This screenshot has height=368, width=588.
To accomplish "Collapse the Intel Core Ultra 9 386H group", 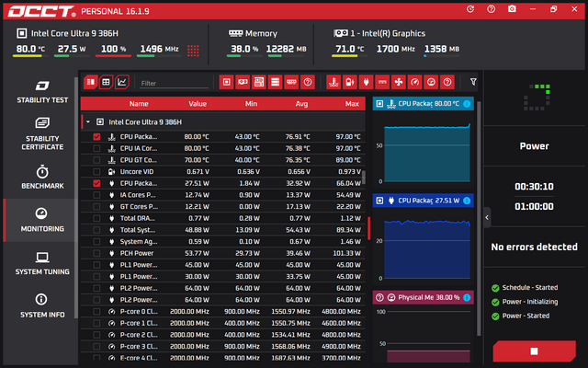I will pos(88,122).
